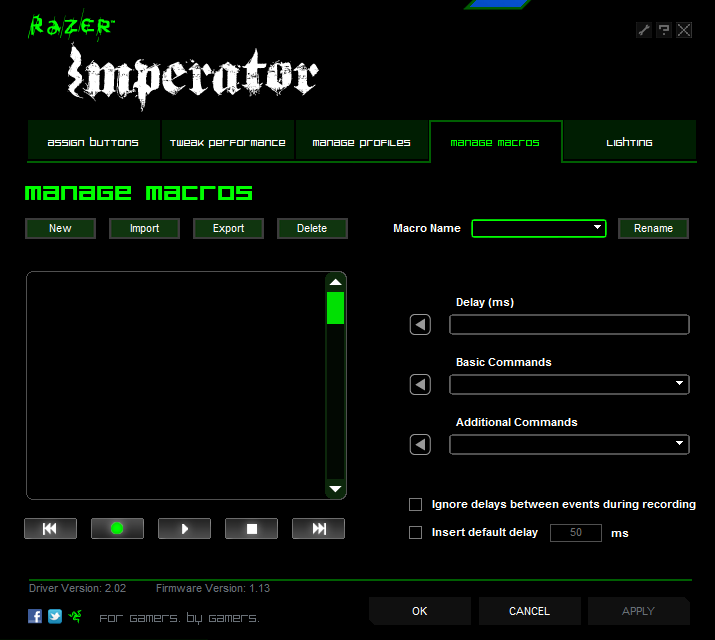Go to the Manage Profiles tab
Image resolution: width=715 pixels, height=640 pixels.
click(362, 142)
